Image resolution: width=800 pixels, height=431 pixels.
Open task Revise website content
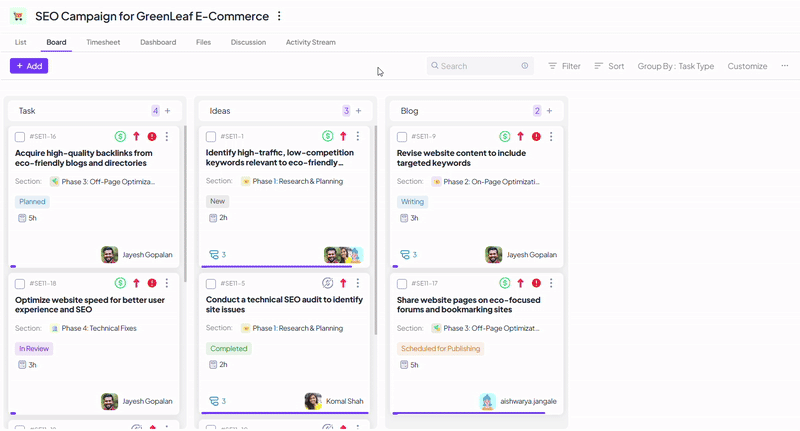tap(461, 158)
